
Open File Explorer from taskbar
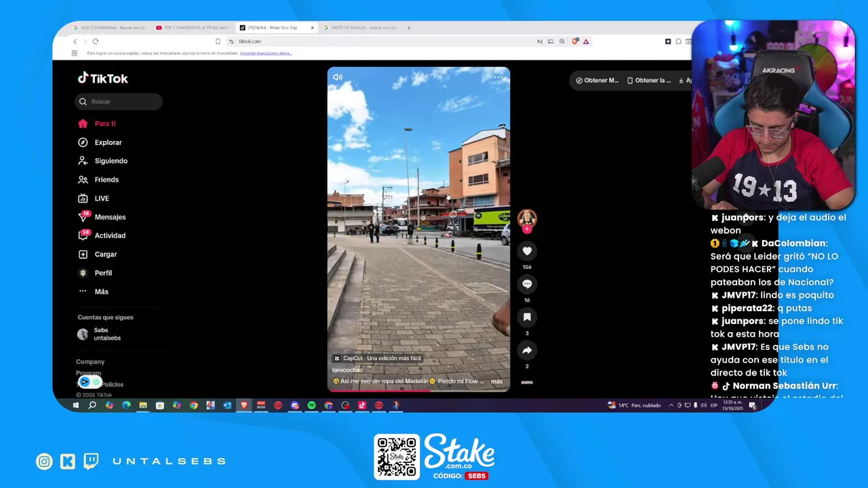(x=143, y=405)
